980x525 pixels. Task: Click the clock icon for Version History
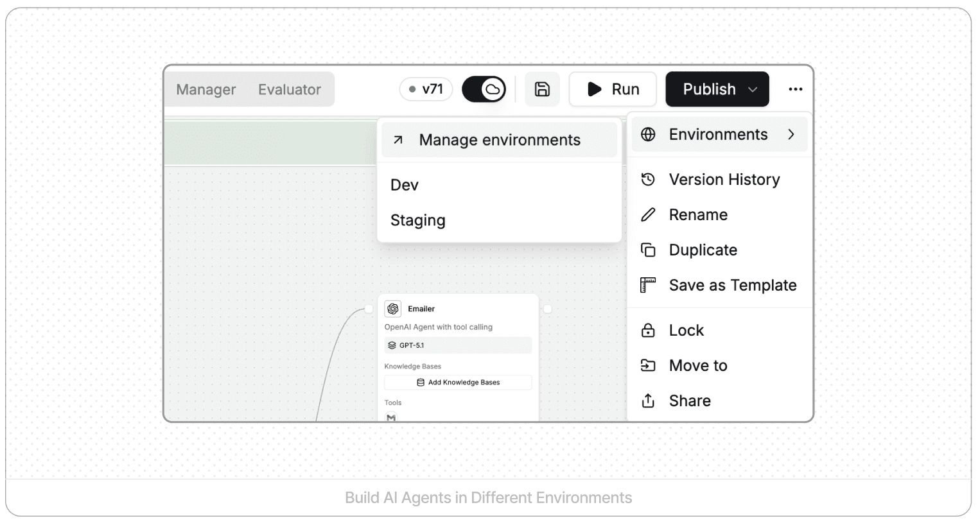(649, 180)
